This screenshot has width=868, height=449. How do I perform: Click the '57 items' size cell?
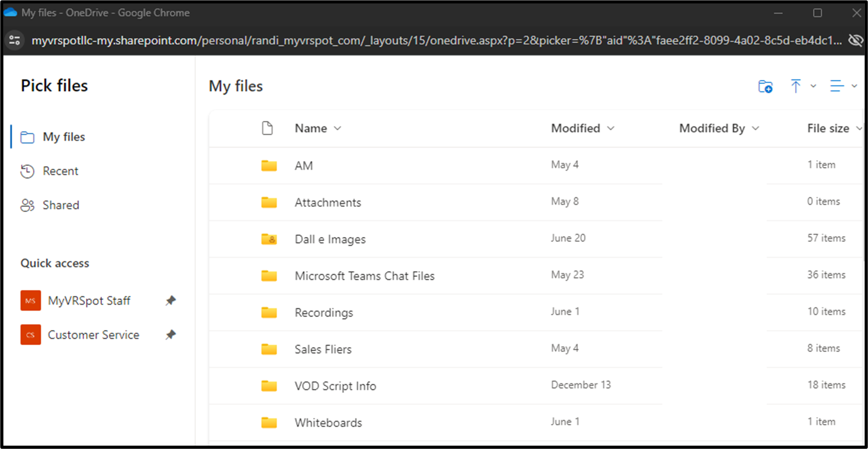827,238
